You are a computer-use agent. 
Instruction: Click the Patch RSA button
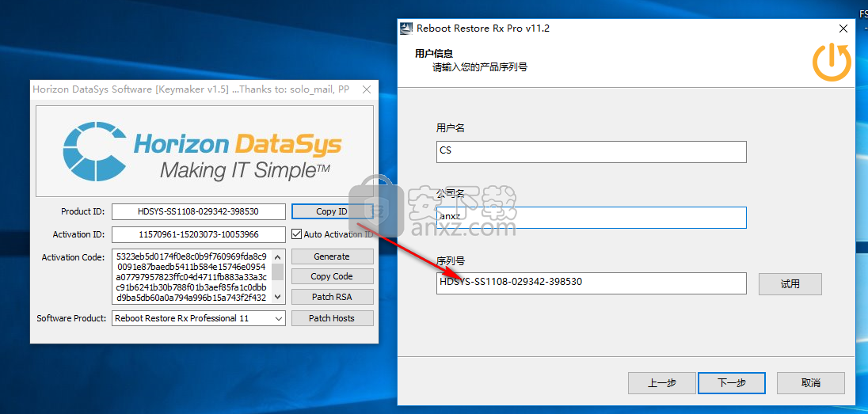332,297
